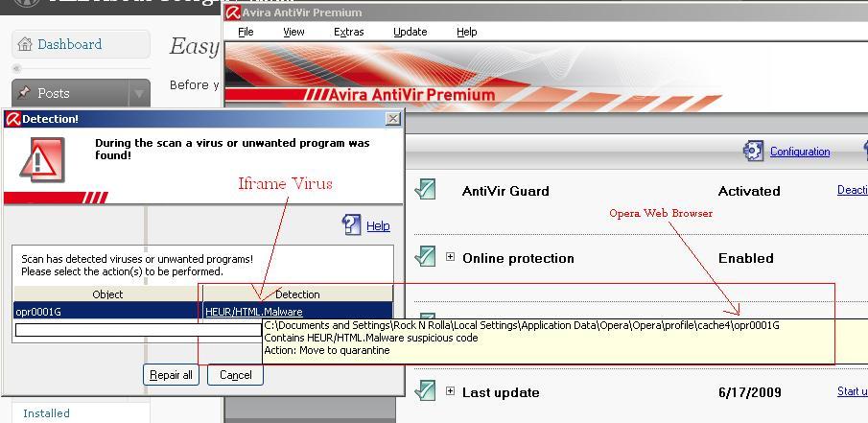The width and height of the screenshot is (868, 423).
Task: Click the empty field below the object row
Action: tap(138, 330)
